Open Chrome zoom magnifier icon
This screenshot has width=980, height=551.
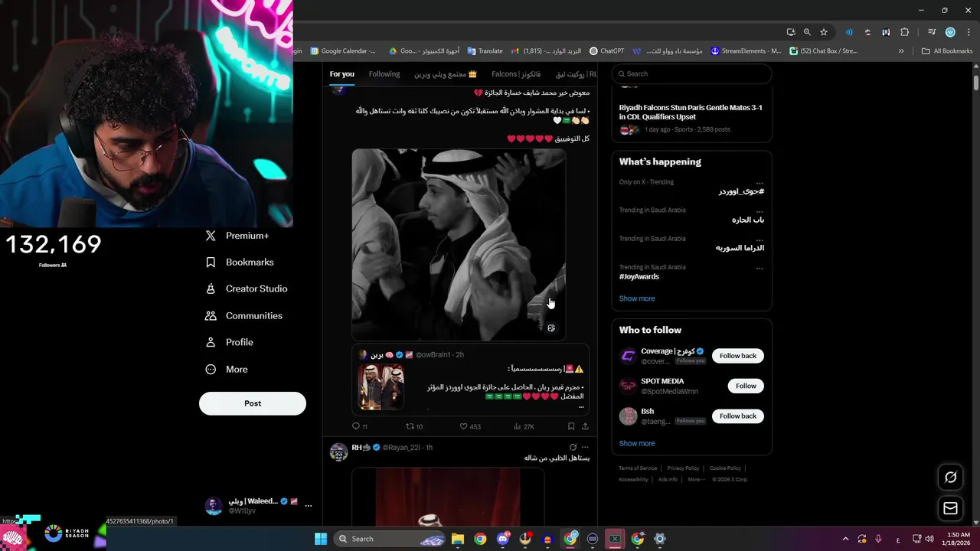tap(807, 32)
